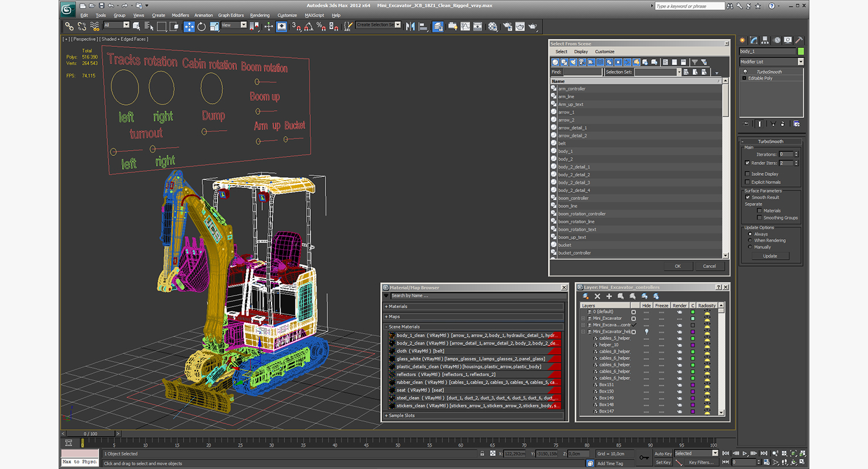Collapse the Mini_Excavator_helpers layer tree
Image resolution: width=868 pixels, height=469 pixels.
pos(583,332)
